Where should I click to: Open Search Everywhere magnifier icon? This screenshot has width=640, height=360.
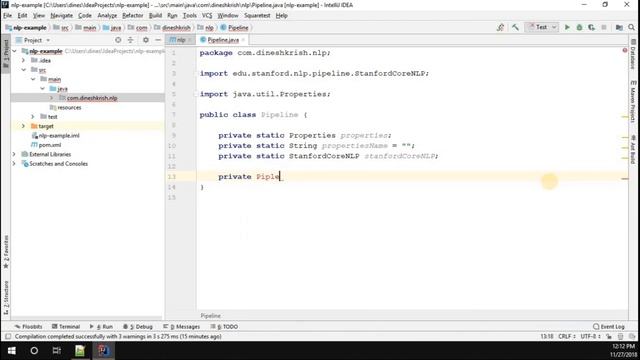point(631,27)
